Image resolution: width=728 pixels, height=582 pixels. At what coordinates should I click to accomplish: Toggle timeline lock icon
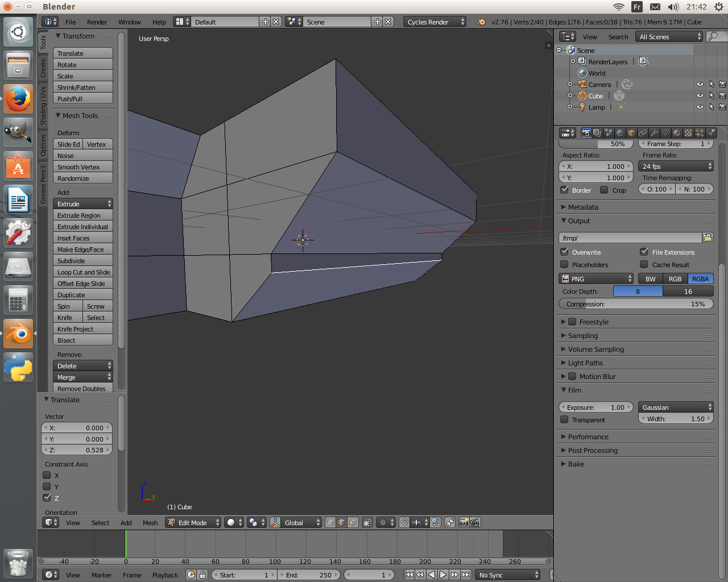[202, 575]
